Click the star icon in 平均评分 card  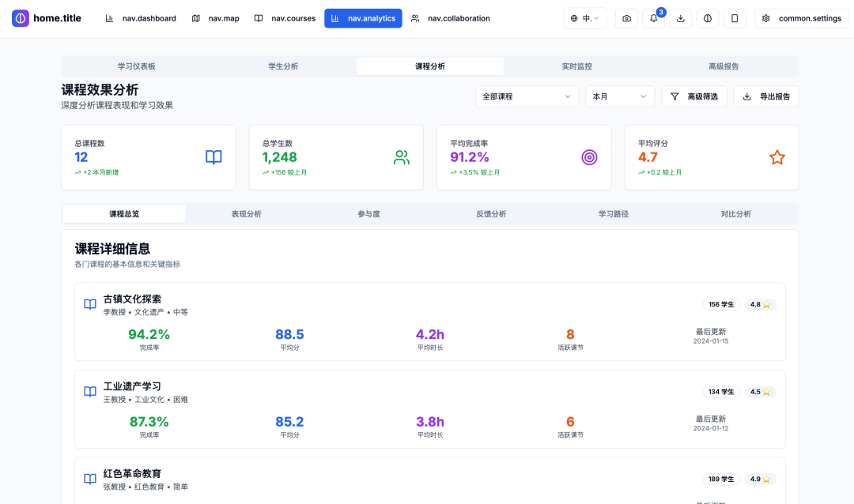pos(777,157)
